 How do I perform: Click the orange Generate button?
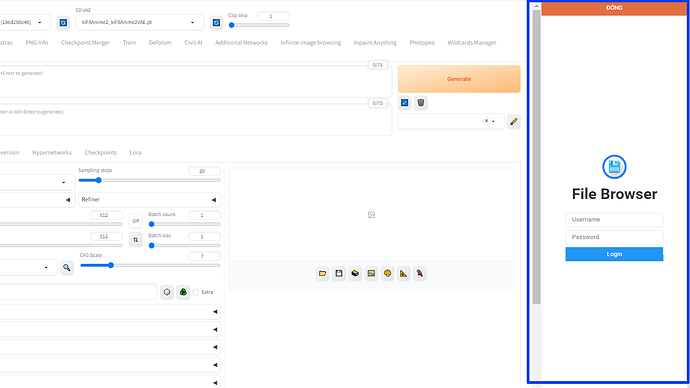point(459,79)
